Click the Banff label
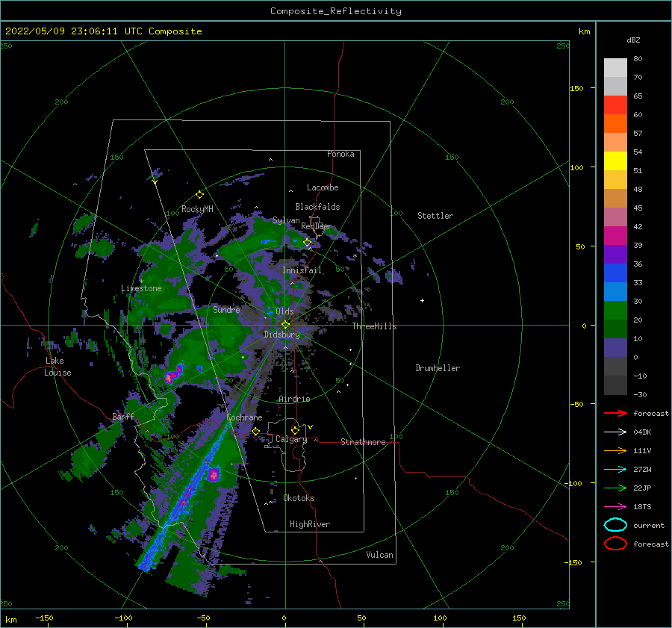 pos(123,416)
